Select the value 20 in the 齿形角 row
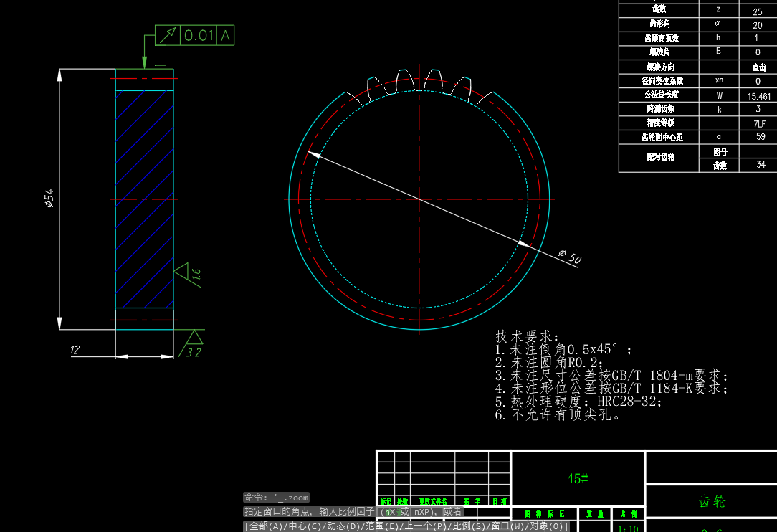The width and height of the screenshot is (777, 532). pos(758,25)
